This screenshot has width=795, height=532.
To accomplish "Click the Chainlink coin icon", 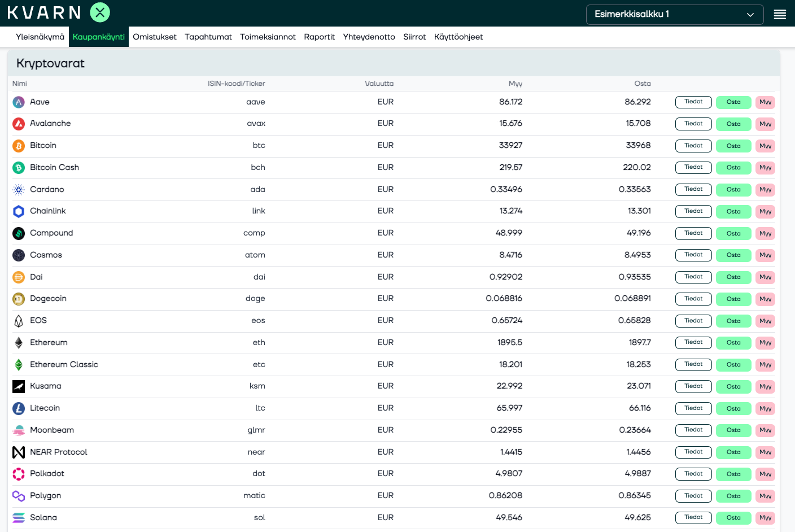I will [19, 211].
